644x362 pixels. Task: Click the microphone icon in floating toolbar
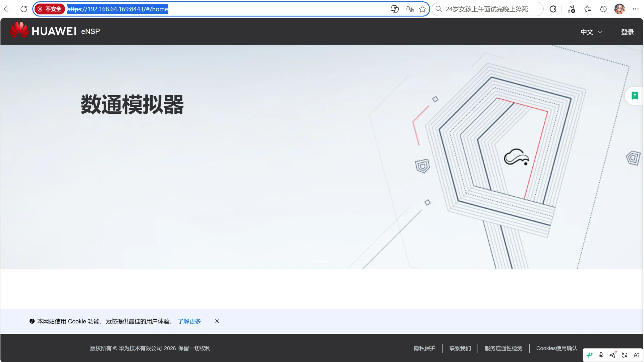(x=601, y=355)
